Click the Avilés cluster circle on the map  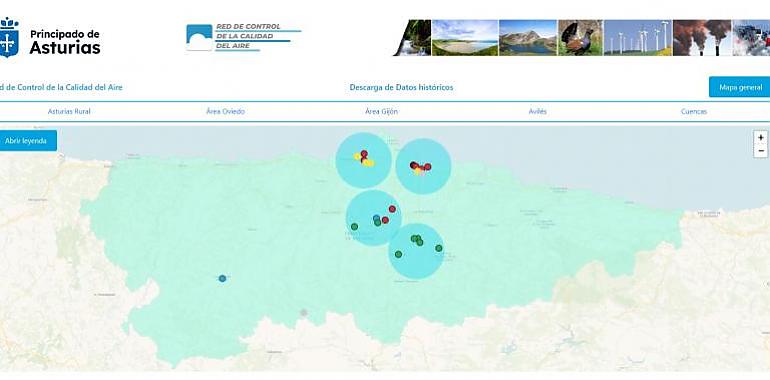[x=363, y=160]
